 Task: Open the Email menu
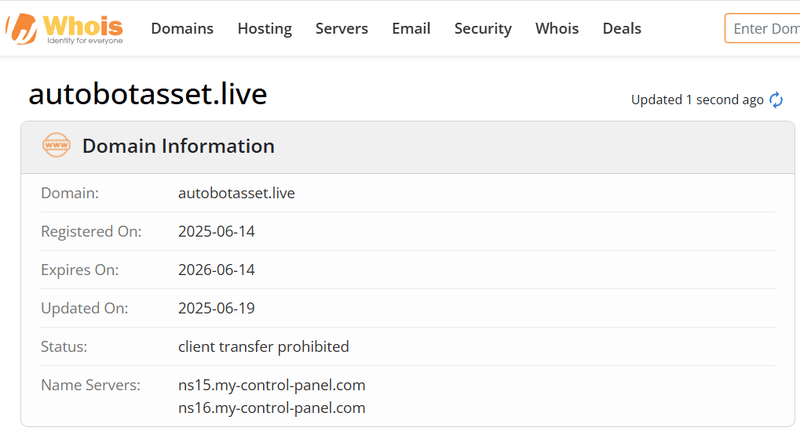[x=411, y=29]
